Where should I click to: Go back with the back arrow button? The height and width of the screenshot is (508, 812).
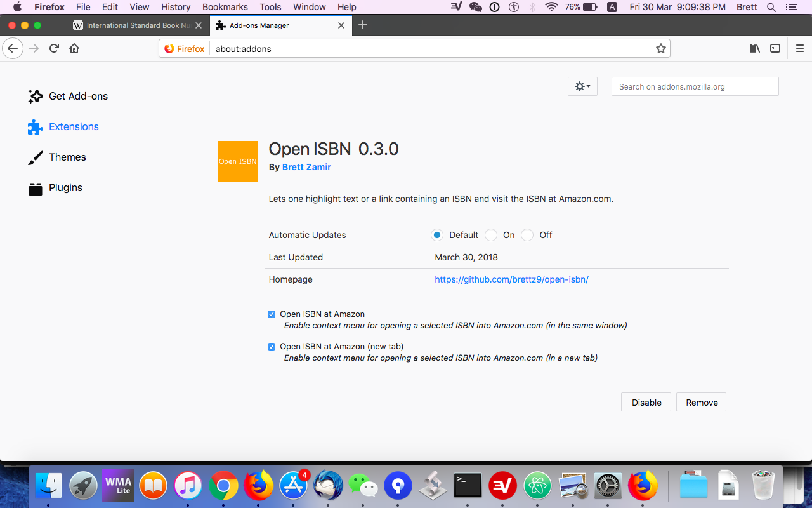point(13,48)
